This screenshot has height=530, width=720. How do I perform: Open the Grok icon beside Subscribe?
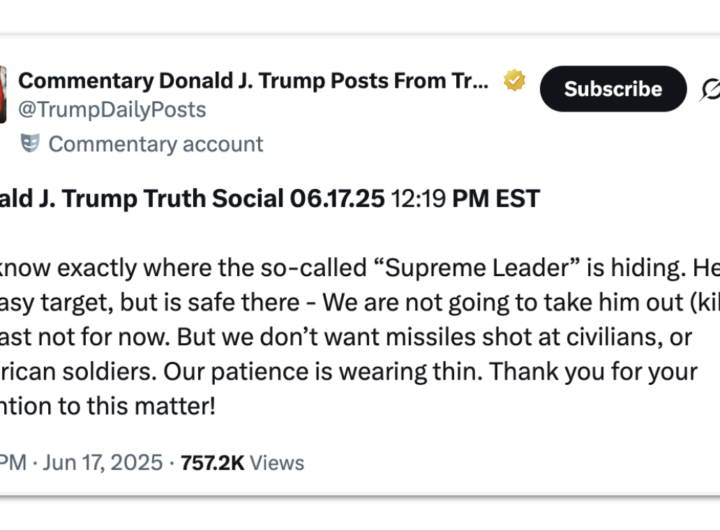[x=710, y=90]
